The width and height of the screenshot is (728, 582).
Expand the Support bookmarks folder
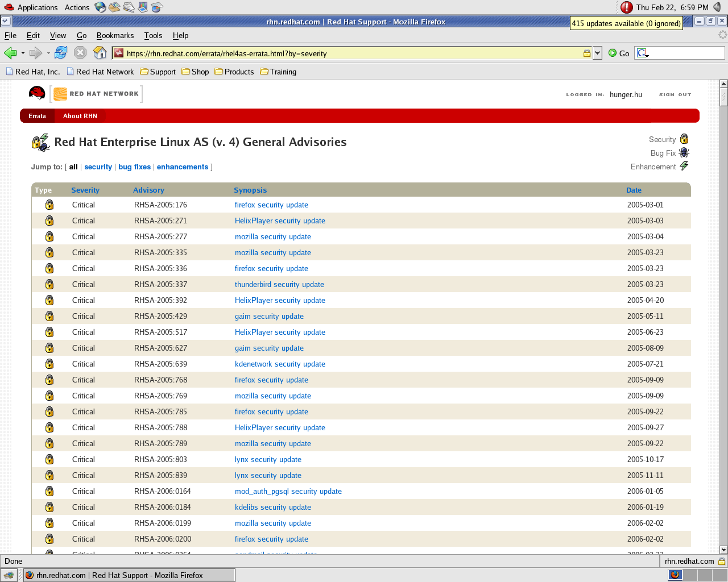(158, 72)
